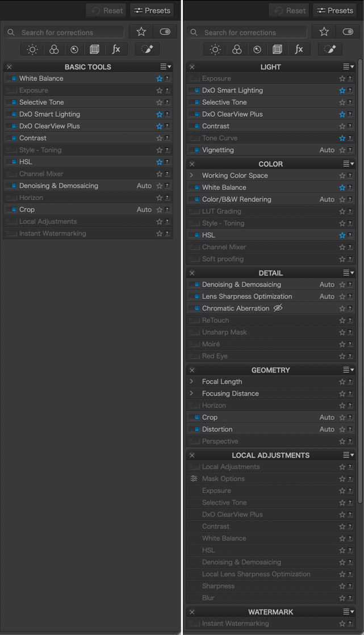Open Color tab in right panel
This screenshot has height=635, width=364.
(237, 49)
